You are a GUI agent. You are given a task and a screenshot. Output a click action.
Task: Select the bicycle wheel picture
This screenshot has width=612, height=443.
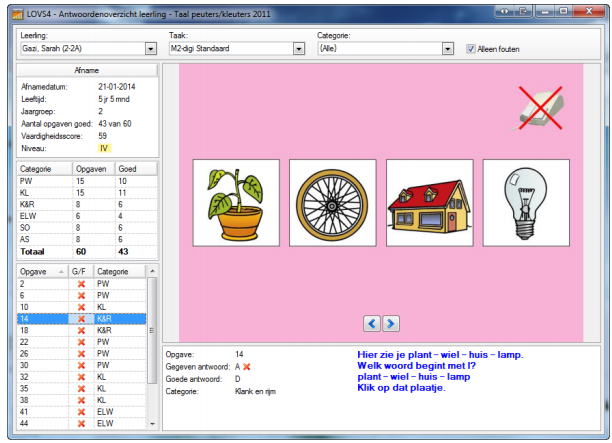[x=333, y=203]
